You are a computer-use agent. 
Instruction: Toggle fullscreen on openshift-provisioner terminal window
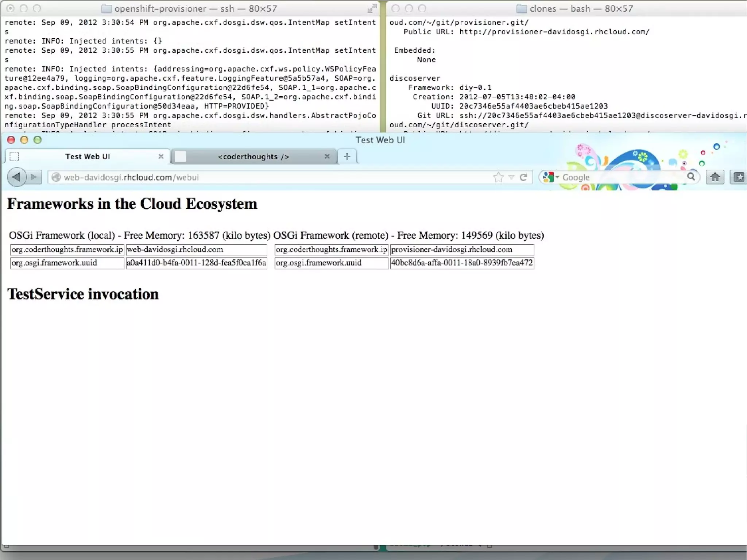coord(372,8)
